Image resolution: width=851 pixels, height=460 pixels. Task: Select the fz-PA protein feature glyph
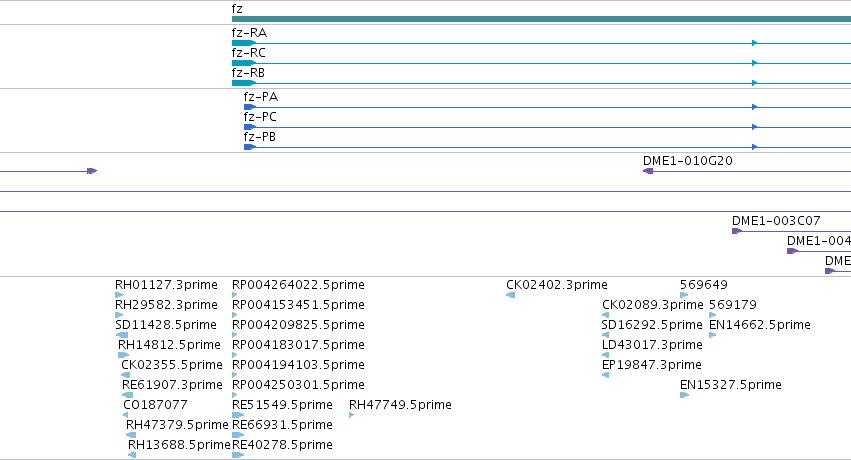click(250, 107)
